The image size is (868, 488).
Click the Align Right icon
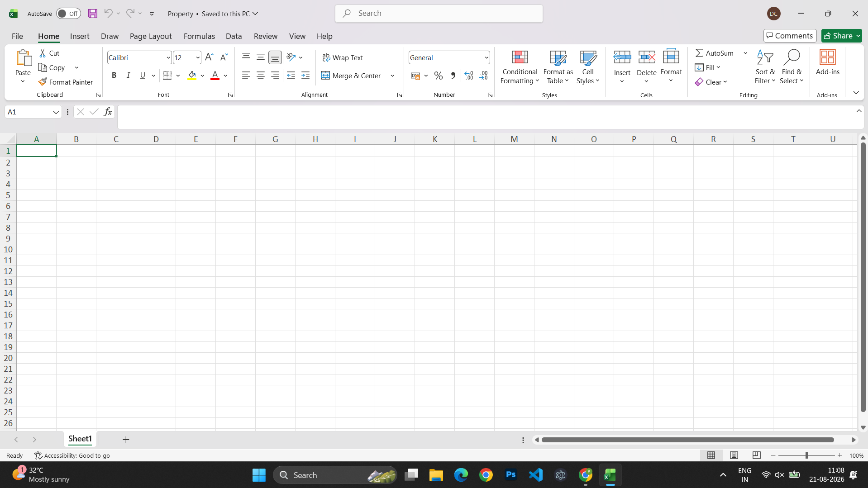[275, 76]
